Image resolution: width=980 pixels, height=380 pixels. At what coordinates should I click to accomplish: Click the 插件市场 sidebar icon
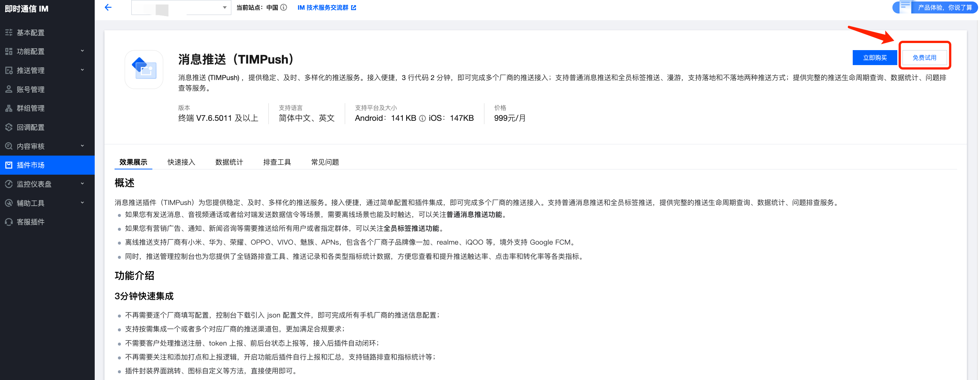(9, 165)
